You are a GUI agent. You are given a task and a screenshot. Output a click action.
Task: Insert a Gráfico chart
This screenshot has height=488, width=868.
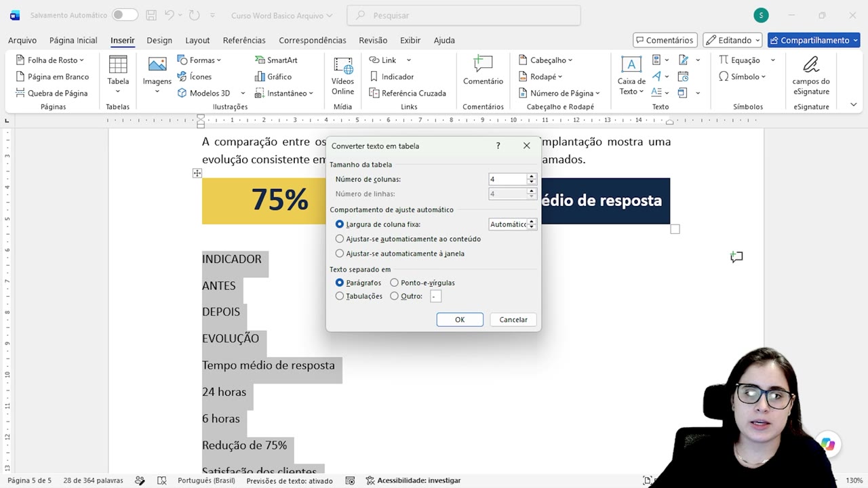tap(273, 77)
